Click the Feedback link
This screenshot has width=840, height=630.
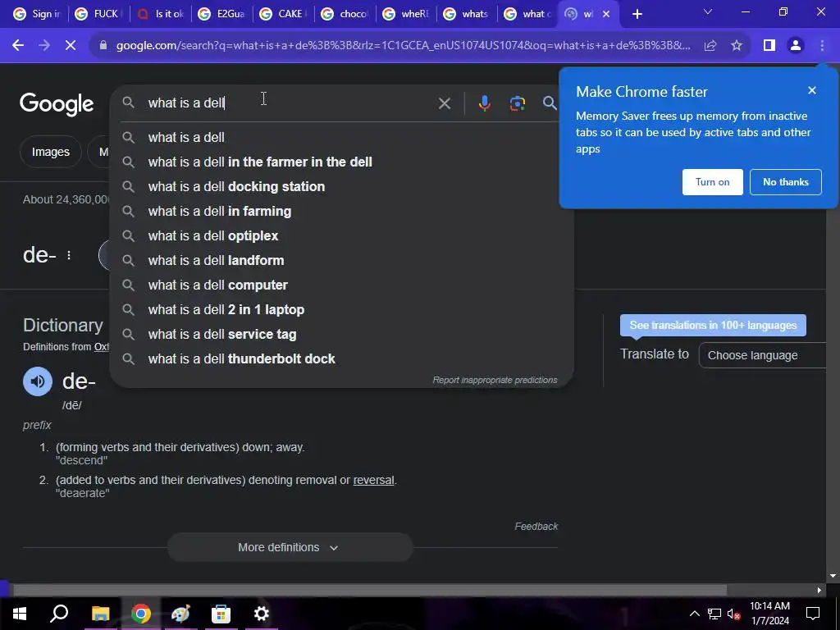coord(536,527)
